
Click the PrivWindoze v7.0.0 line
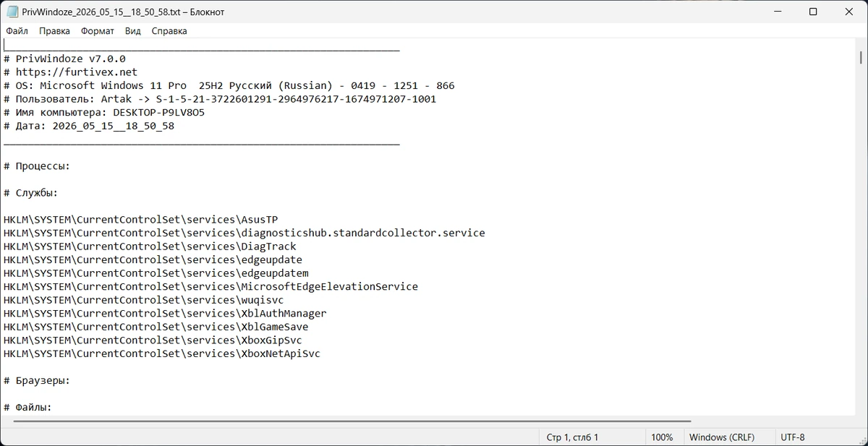(x=64, y=59)
